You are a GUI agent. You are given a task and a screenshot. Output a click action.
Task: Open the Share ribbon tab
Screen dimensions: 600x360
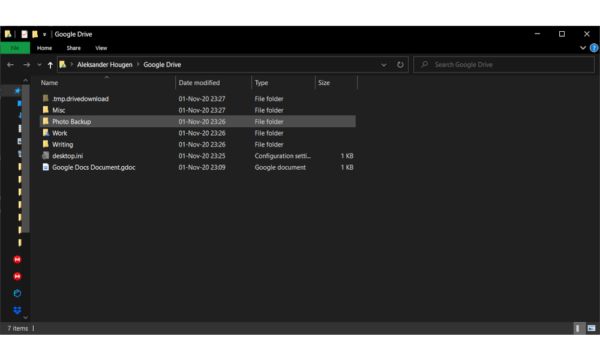pos(73,48)
